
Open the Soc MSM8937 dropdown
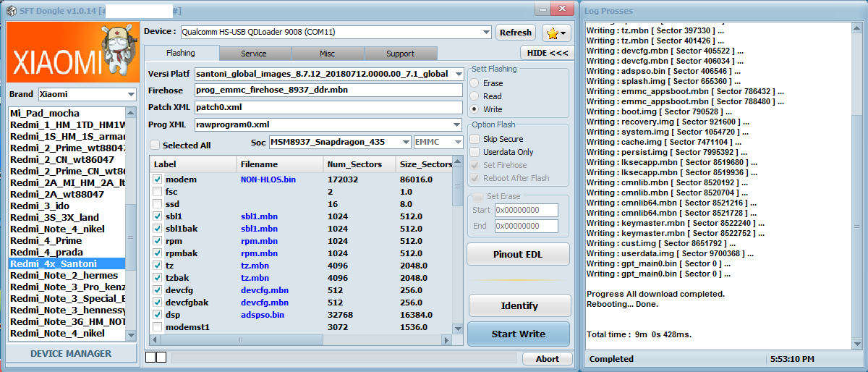405,142
